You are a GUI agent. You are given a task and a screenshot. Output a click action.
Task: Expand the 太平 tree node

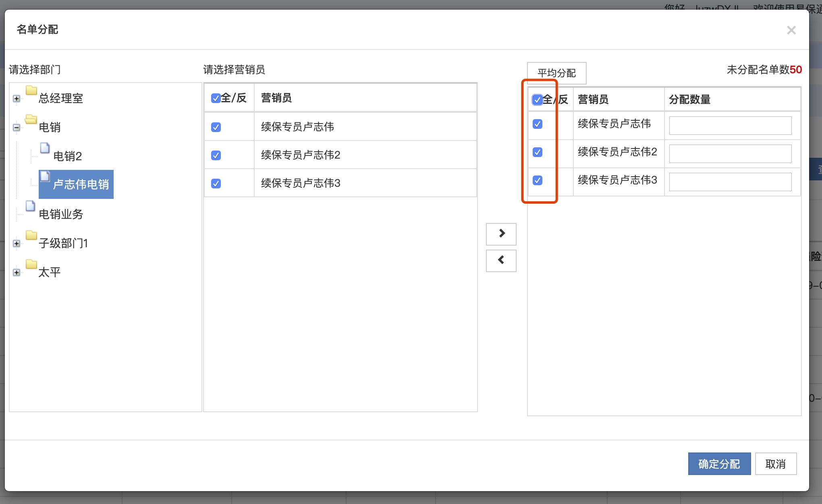point(17,273)
